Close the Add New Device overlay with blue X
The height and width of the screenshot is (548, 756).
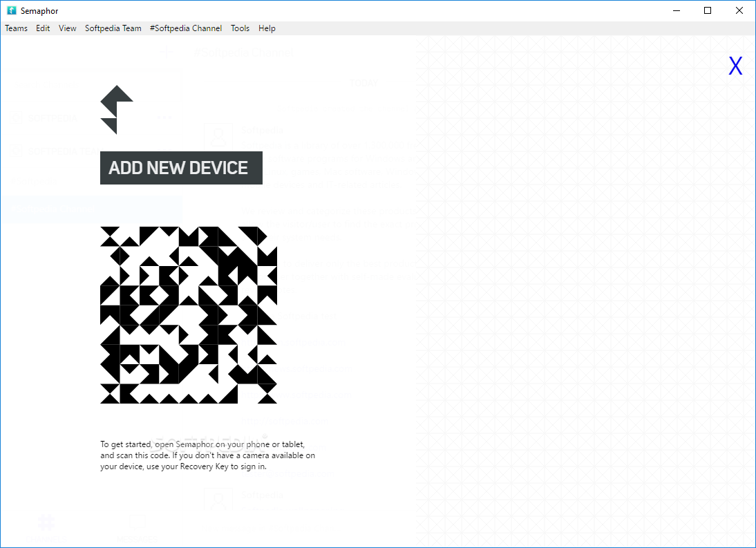click(735, 66)
